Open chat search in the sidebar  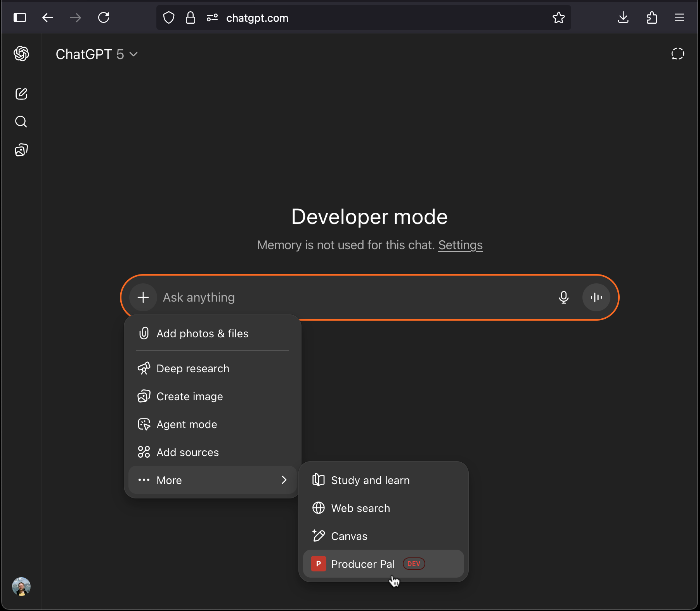[21, 122]
